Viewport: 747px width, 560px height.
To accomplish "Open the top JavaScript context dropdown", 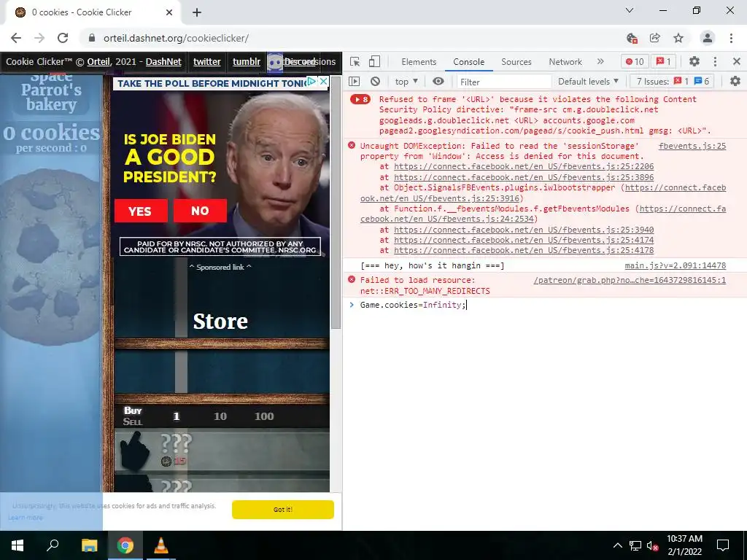I will coord(406,82).
